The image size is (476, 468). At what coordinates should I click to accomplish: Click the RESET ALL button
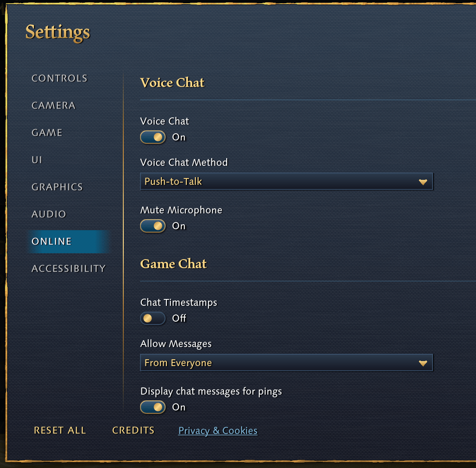point(60,430)
